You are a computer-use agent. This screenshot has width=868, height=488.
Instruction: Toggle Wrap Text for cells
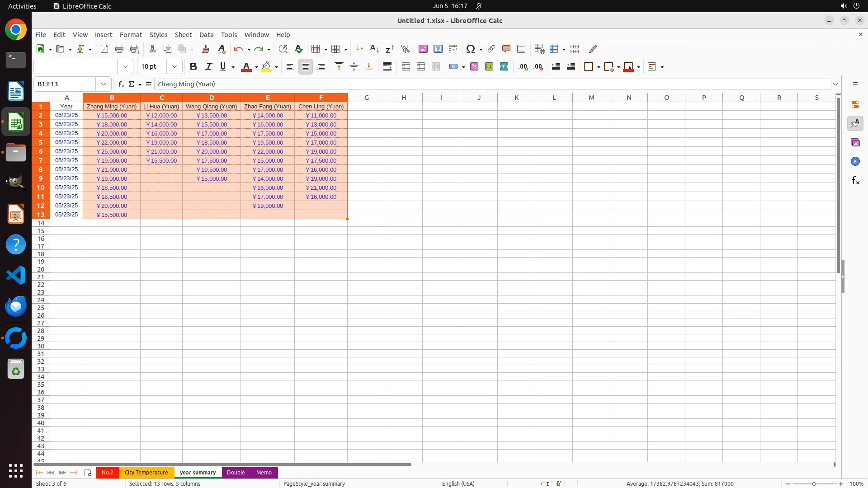[x=387, y=67]
